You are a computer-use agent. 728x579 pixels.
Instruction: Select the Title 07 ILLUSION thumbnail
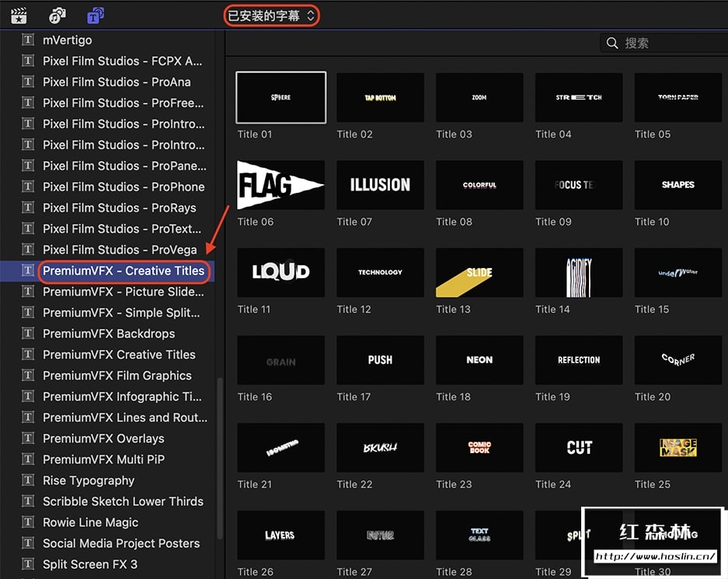(380, 185)
